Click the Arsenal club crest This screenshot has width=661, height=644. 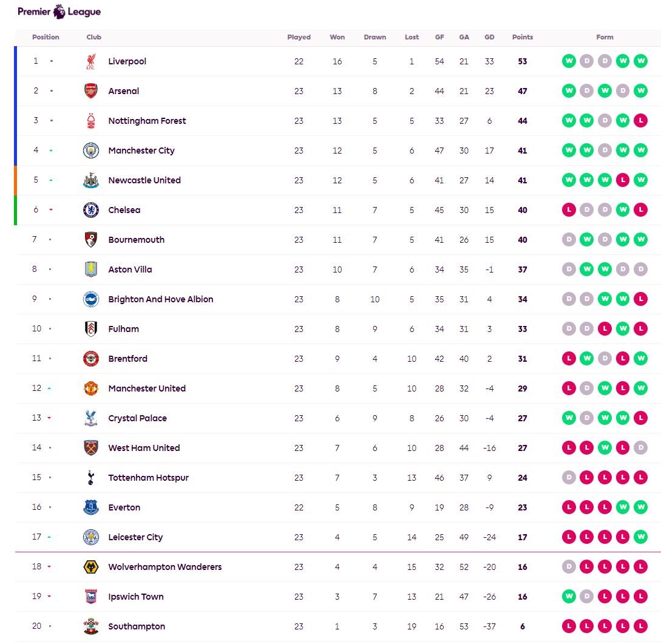pos(91,91)
